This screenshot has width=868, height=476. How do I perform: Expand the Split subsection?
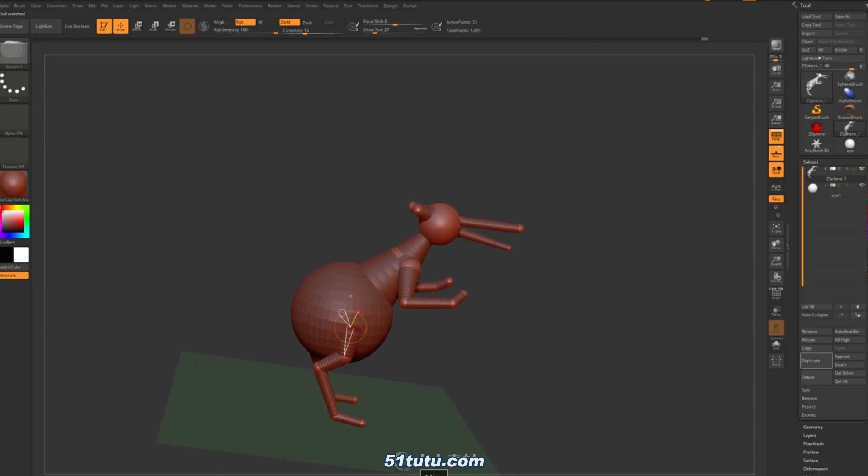tap(806, 390)
